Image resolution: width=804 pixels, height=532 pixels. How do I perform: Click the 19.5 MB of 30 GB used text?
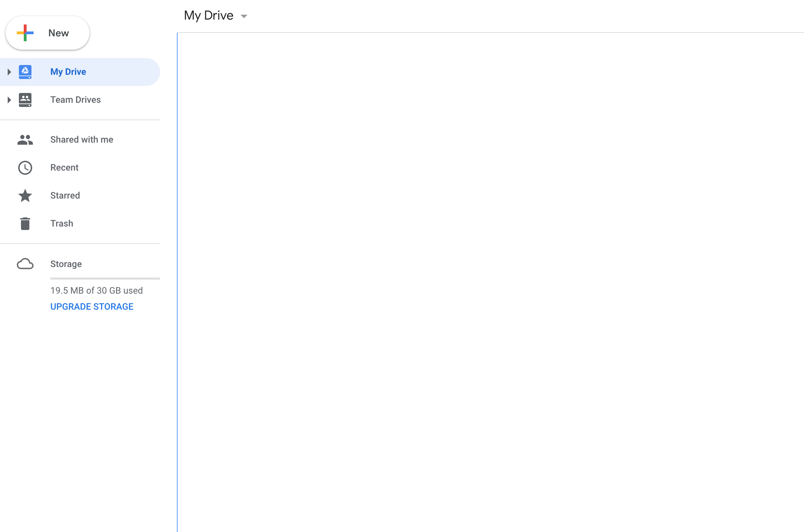pos(96,290)
